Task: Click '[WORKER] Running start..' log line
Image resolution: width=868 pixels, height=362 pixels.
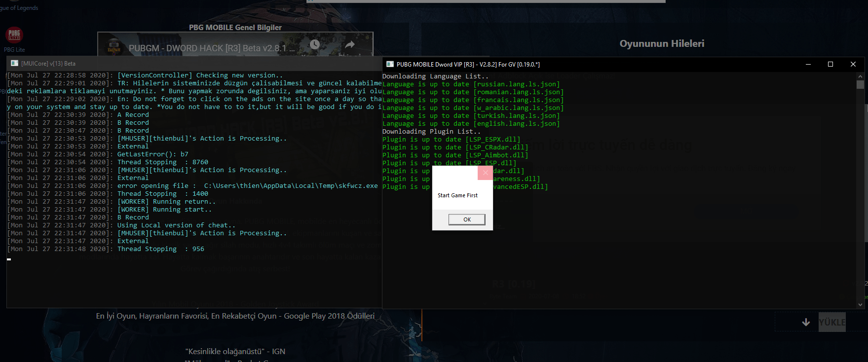Action: 110,210
